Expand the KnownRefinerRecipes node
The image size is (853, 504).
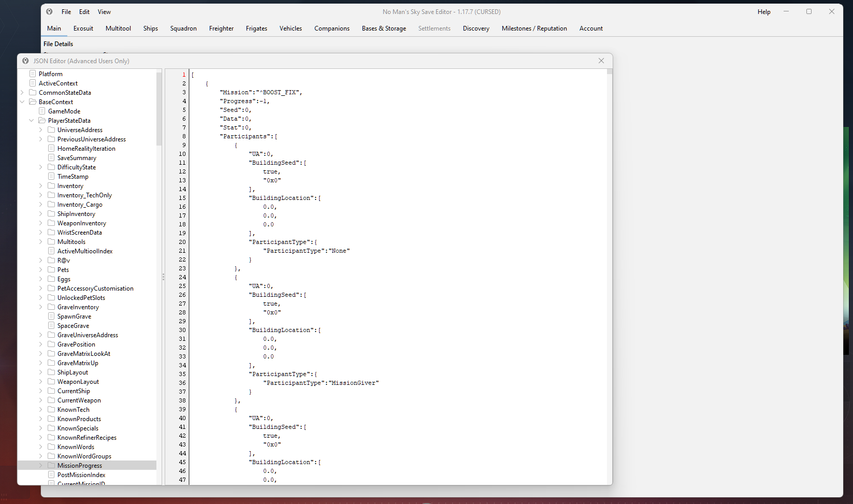click(x=41, y=437)
